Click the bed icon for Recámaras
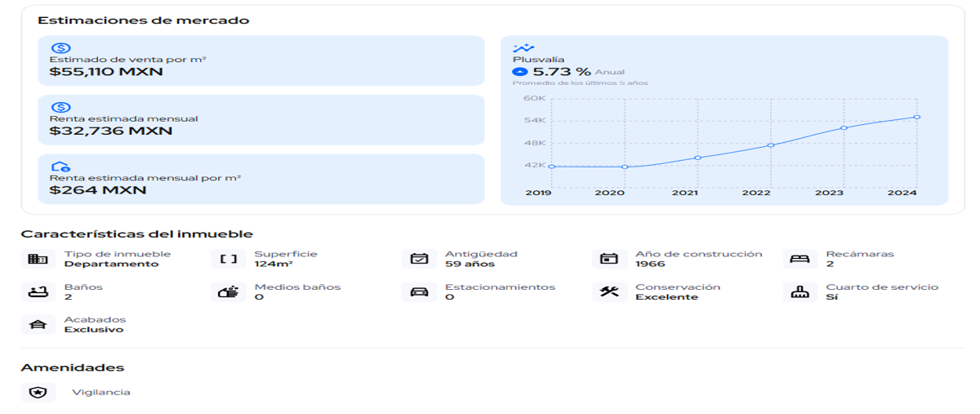 (x=800, y=259)
